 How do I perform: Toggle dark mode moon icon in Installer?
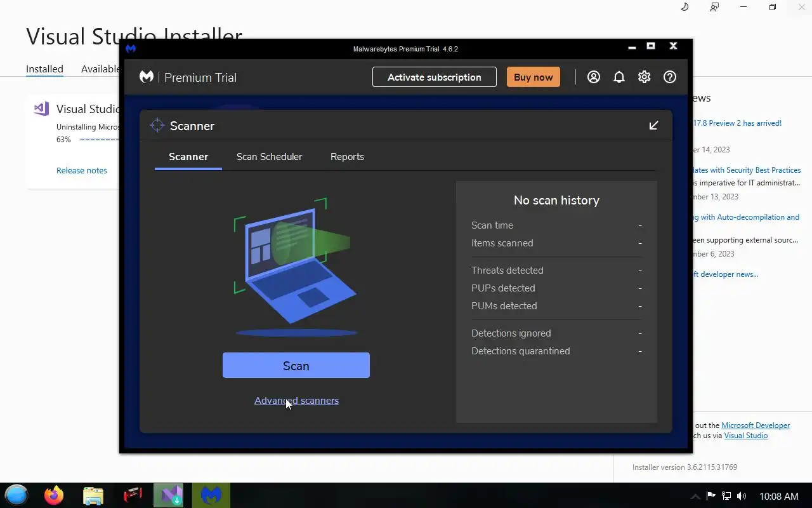coord(684,7)
